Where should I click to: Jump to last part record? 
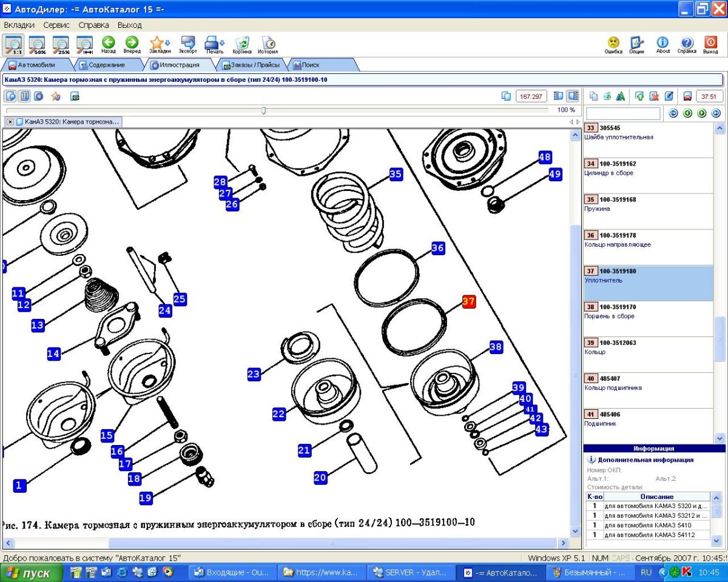pyautogui.click(x=715, y=113)
